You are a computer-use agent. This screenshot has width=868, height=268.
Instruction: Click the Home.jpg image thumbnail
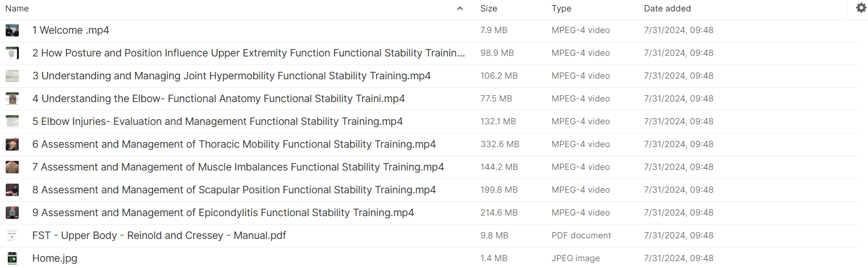(12, 258)
